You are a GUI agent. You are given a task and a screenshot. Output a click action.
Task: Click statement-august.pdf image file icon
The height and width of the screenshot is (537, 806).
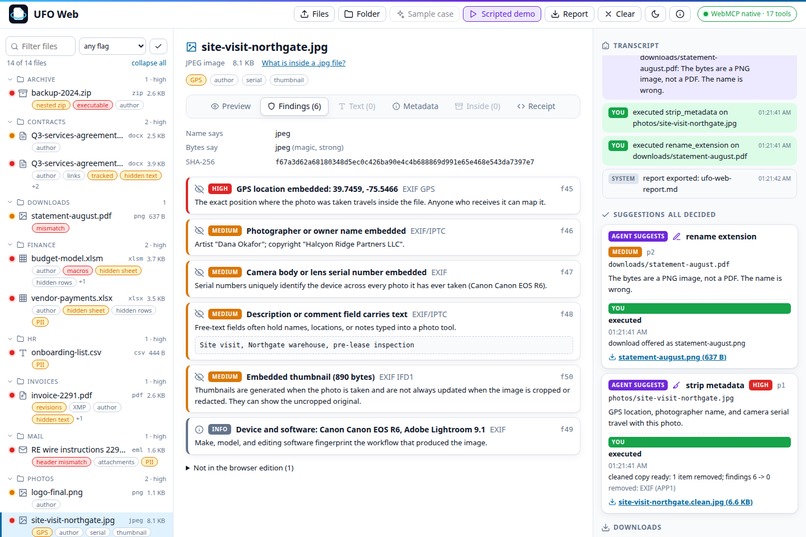[23, 216]
